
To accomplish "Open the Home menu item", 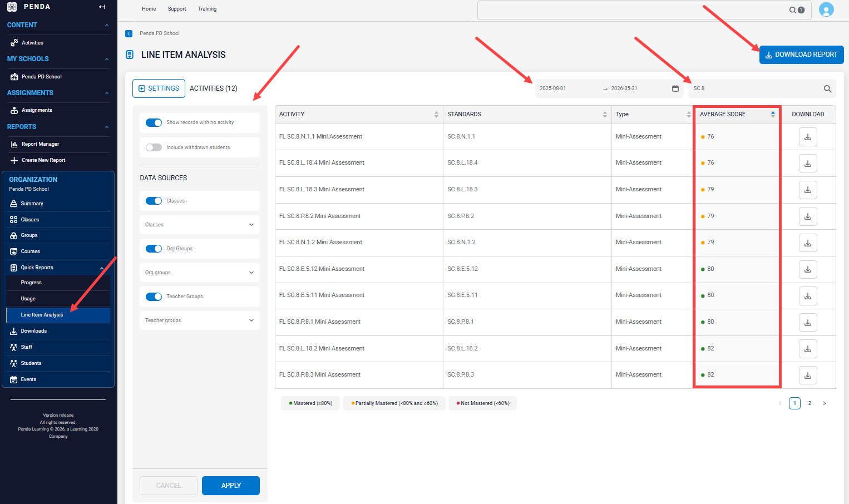I will tap(149, 9).
